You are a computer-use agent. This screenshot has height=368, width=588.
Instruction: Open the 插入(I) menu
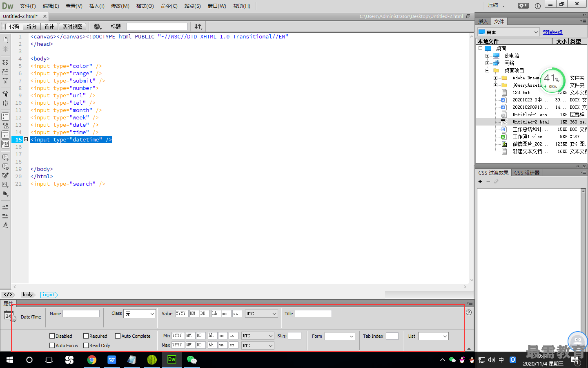(97, 6)
